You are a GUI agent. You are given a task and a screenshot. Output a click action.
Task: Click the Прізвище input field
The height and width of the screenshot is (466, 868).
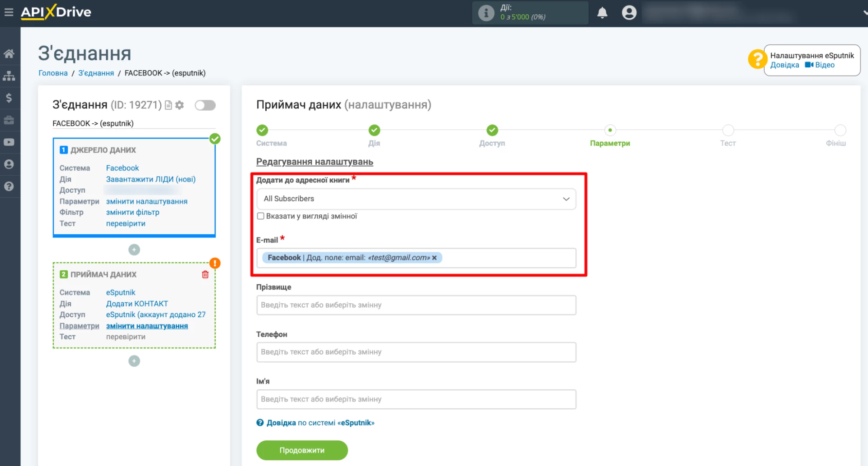pos(416,305)
